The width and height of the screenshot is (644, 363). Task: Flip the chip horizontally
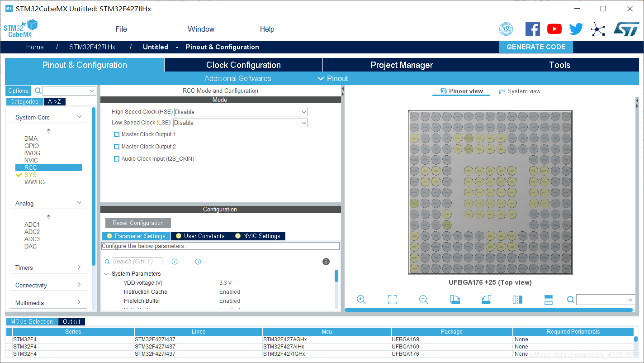coord(517,299)
